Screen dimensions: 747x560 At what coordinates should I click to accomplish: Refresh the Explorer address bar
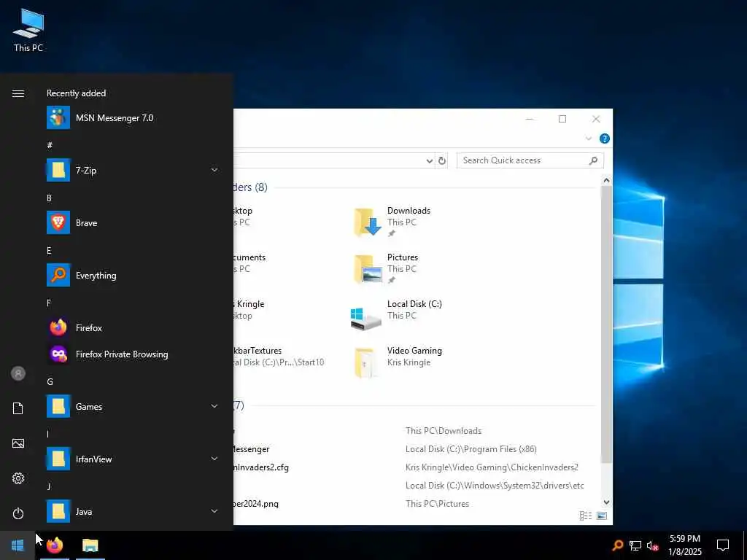442,160
